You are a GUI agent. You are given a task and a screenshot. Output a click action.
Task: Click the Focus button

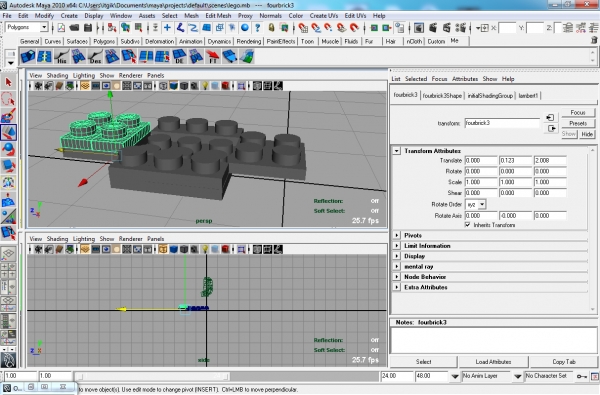tap(578, 113)
